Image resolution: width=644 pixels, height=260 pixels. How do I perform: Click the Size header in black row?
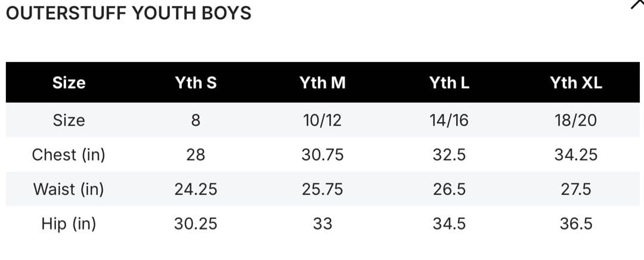pyautogui.click(x=69, y=83)
